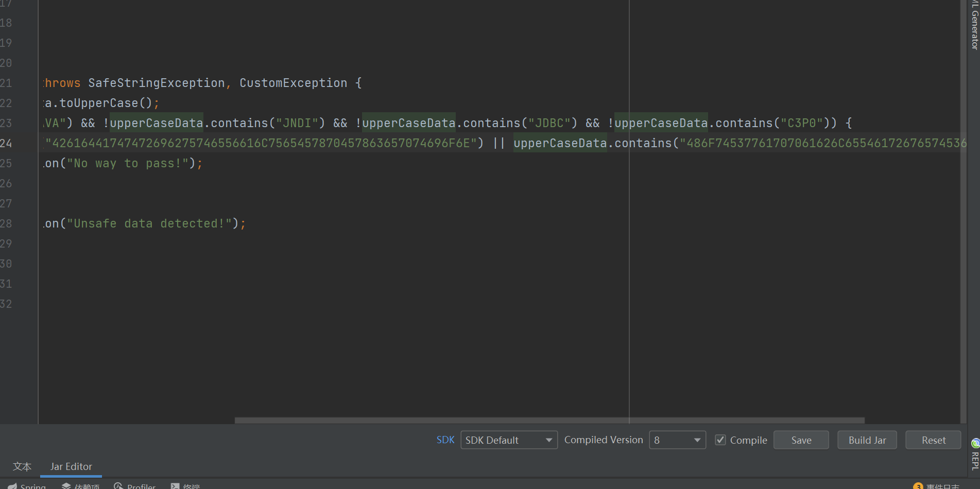Open the Compiled Version dropdown
Screen dimensions: 980x489
point(677,440)
